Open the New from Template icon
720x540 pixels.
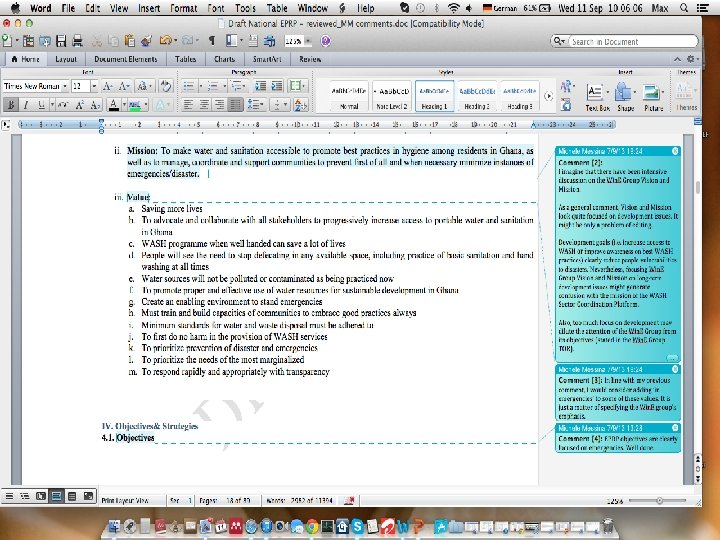tap(28, 41)
